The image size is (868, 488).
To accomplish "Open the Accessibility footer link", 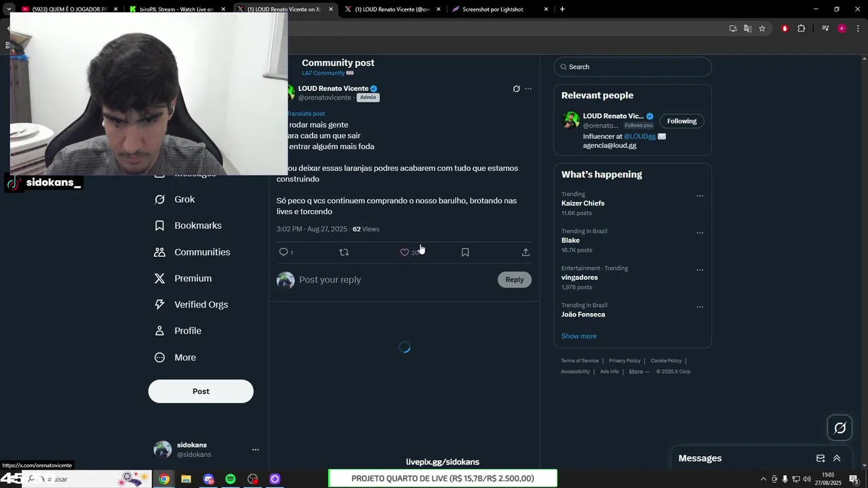I will (x=575, y=371).
